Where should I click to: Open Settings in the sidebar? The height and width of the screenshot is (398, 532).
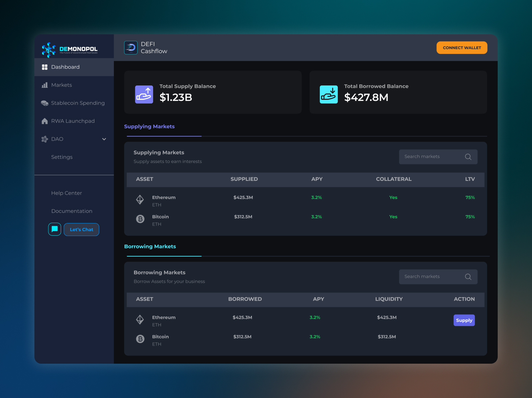coord(62,157)
